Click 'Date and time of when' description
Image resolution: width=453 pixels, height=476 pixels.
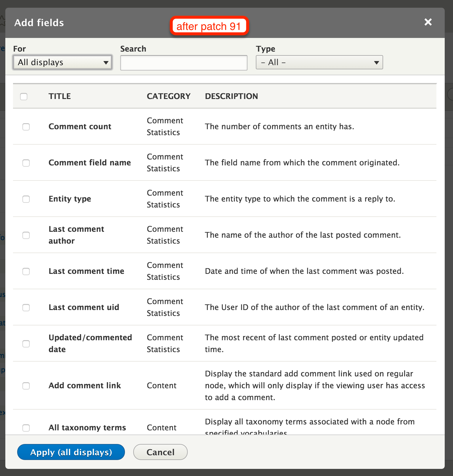pyautogui.click(x=304, y=271)
